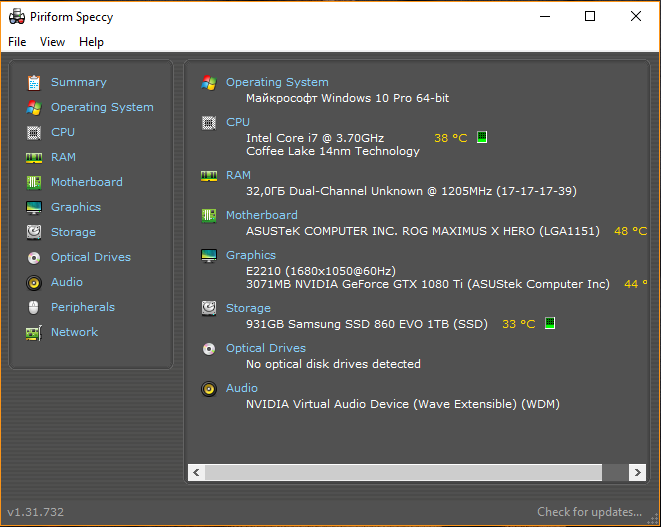661x527 pixels.
Task: Click the Audio speaker icon in summary pane
Action: click(209, 389)
